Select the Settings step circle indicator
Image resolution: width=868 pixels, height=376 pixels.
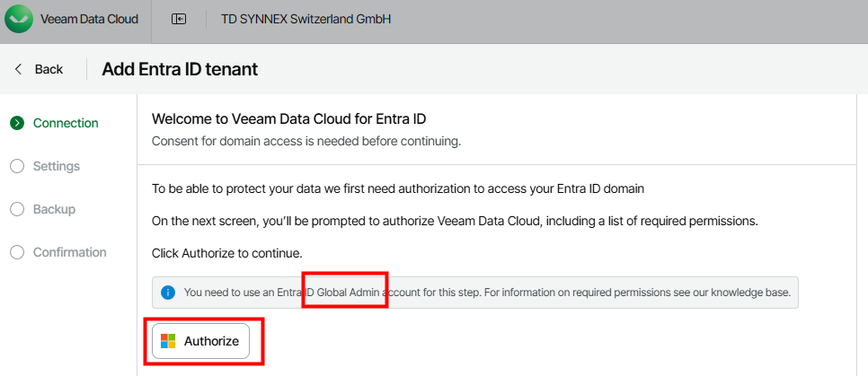(16, 166)
